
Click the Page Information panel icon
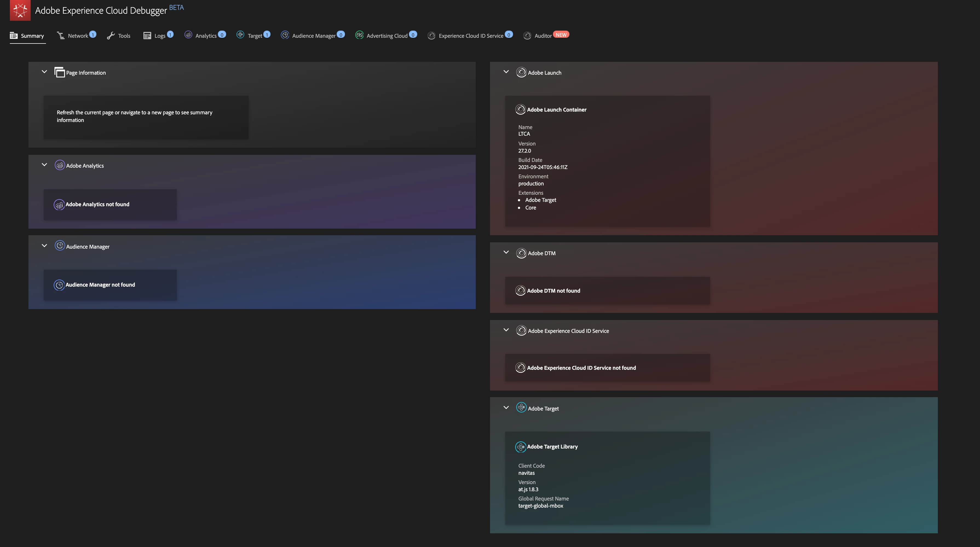[60, 72]
